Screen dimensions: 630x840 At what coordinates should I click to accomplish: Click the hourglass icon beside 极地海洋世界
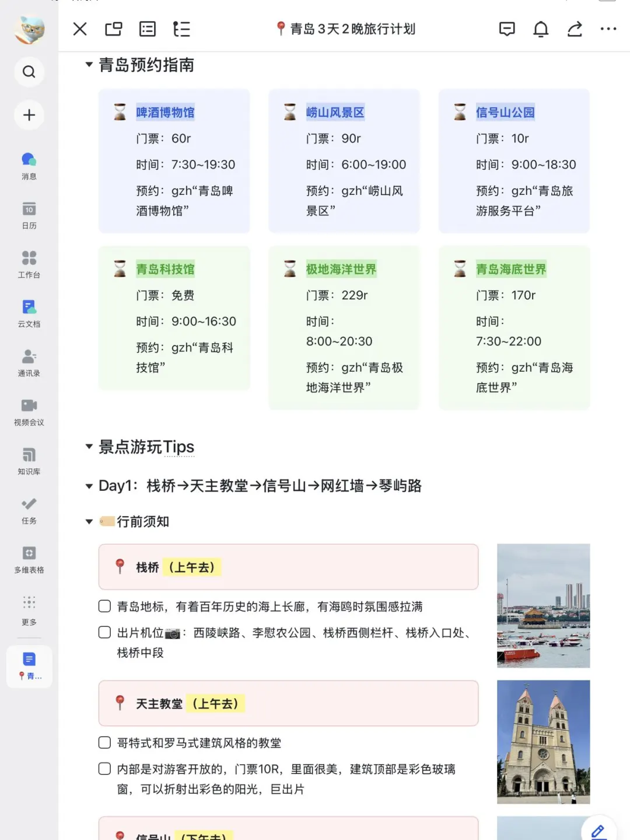click(290, 269)
